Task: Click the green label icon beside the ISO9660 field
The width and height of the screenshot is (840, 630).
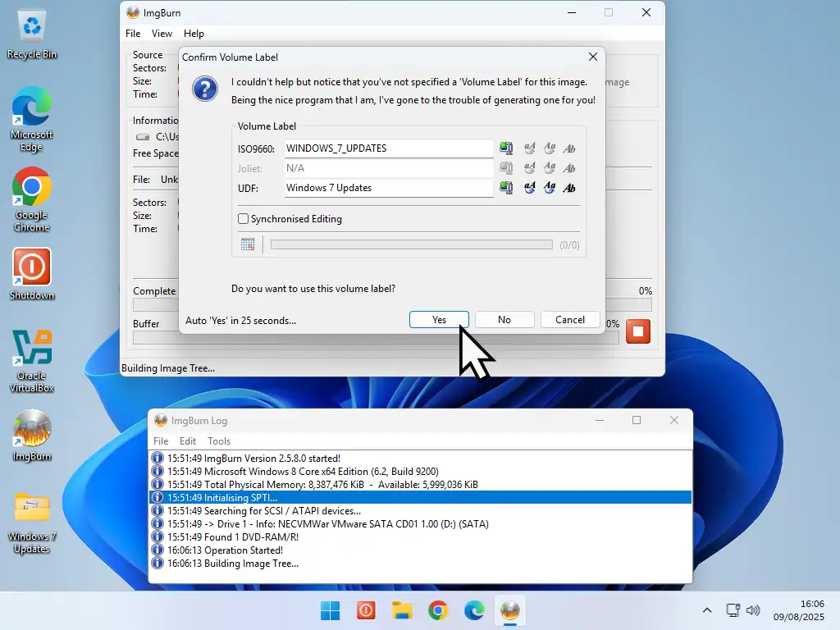Action: coord(506,148)
